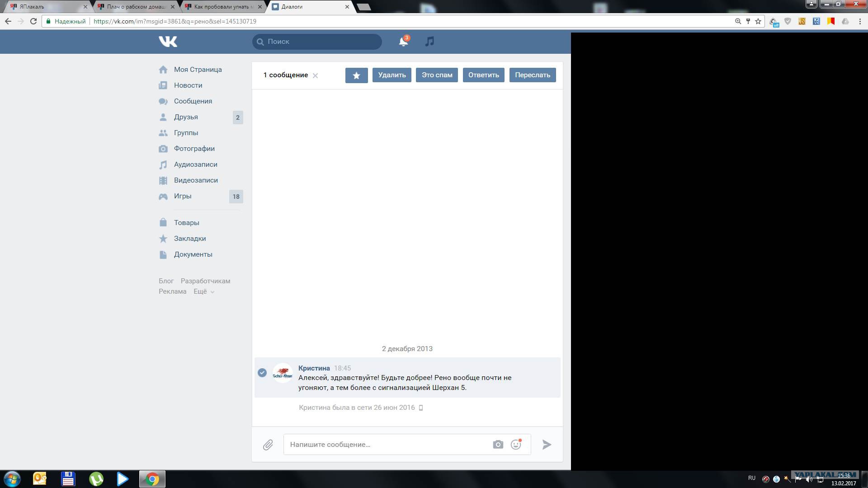This screenshot has height=488, width=868.
Task: Bookmark this page with the star
Action: click(x=758, y=21)
